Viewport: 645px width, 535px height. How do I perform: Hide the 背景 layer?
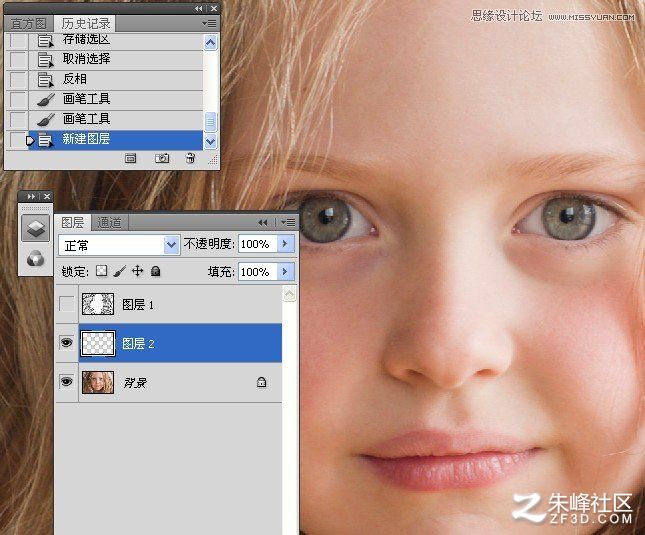67,382
